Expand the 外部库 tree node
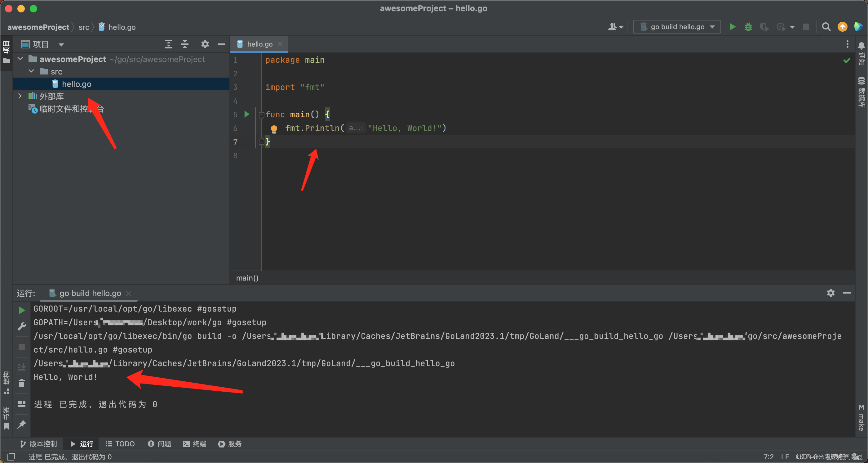This screenshot has height=463, width=868. tap(20, 96)
